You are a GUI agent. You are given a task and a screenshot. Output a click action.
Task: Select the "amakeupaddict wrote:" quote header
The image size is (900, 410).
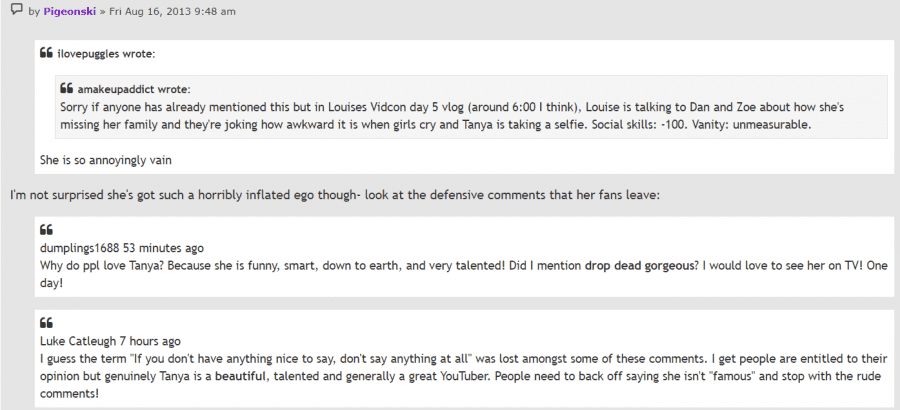pyautogui.click(x=134, y=90)
